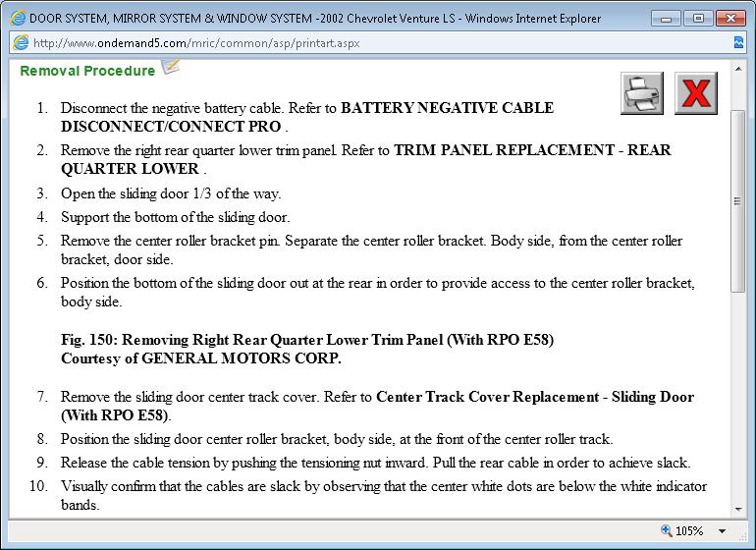
Task: Click the Fig. 150 caption text
Action: [x=307, y=340]
